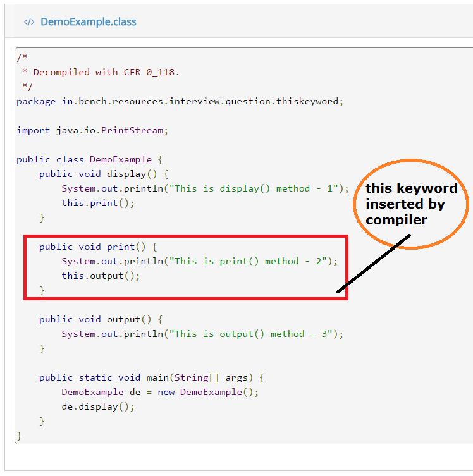Click the black pointer line from callout
The height and width of the screenshot is (476, 473).
point(373,264)
